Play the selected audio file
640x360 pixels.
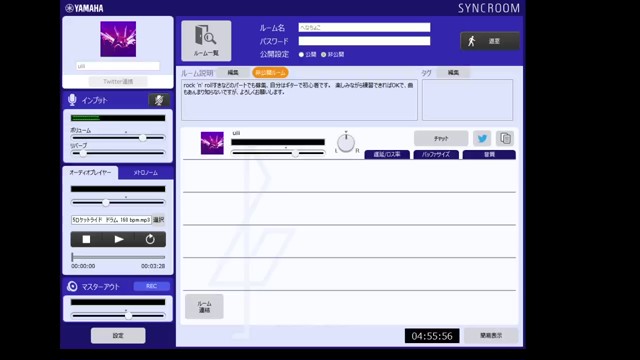[119, 239]
